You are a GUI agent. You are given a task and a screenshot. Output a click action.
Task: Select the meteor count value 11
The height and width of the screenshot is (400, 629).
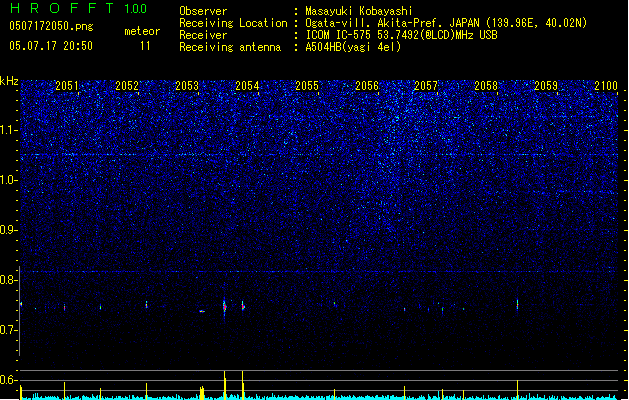145,46
